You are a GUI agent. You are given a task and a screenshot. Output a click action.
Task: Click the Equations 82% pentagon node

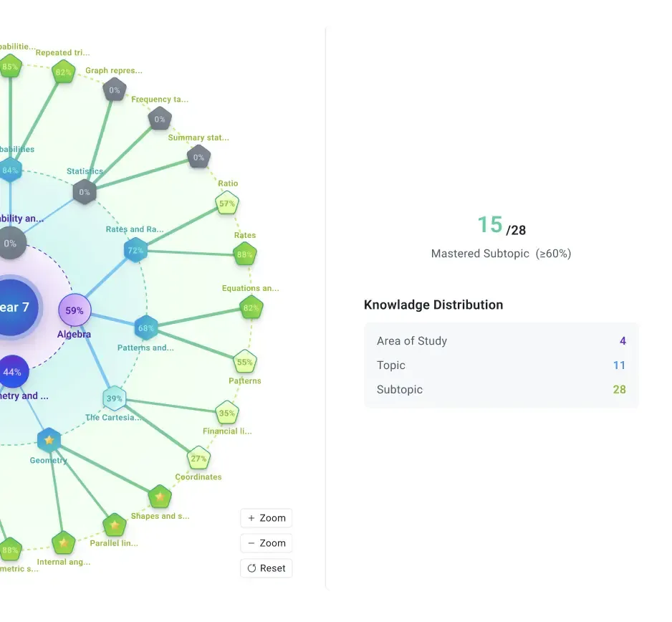251,308
